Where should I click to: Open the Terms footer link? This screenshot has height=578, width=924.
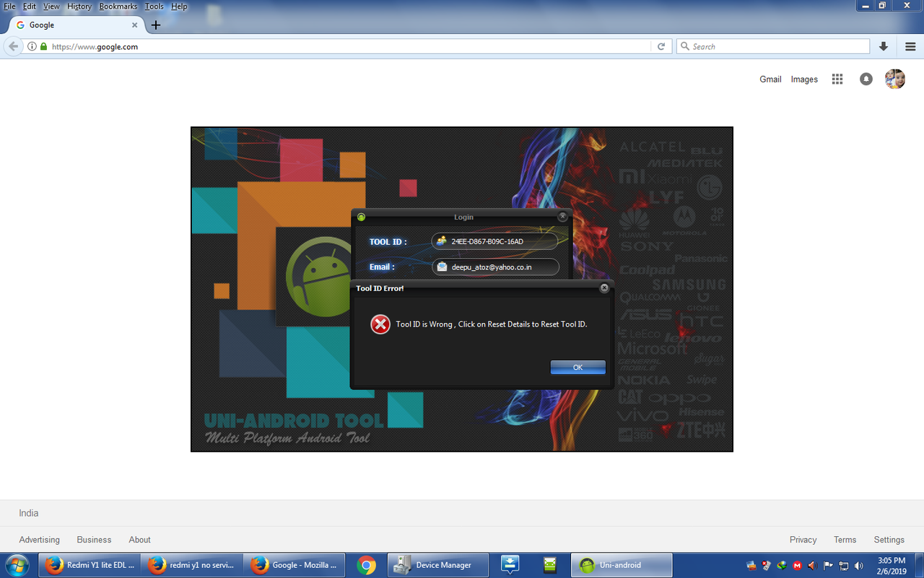pyautogui.click(x=845, y=540)
